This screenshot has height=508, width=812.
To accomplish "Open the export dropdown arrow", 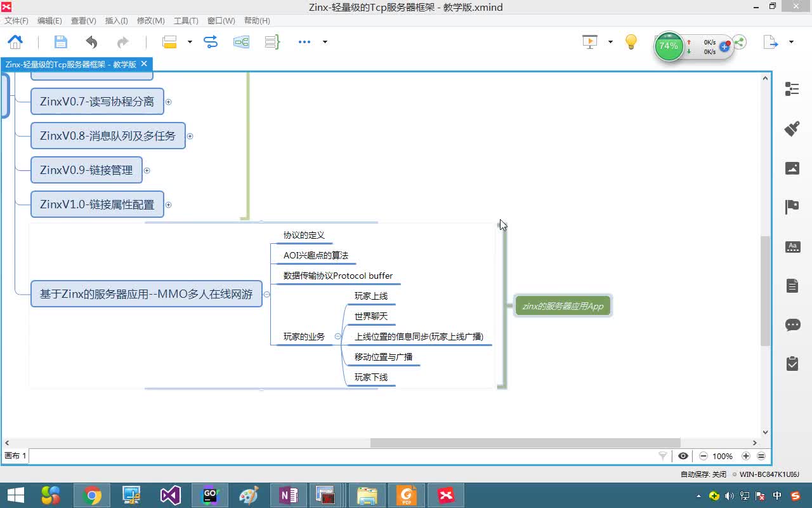I will point(791,42).
